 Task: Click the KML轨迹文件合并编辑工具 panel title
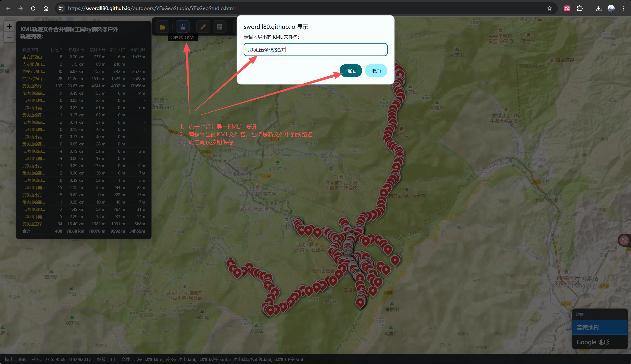(69, 29)
